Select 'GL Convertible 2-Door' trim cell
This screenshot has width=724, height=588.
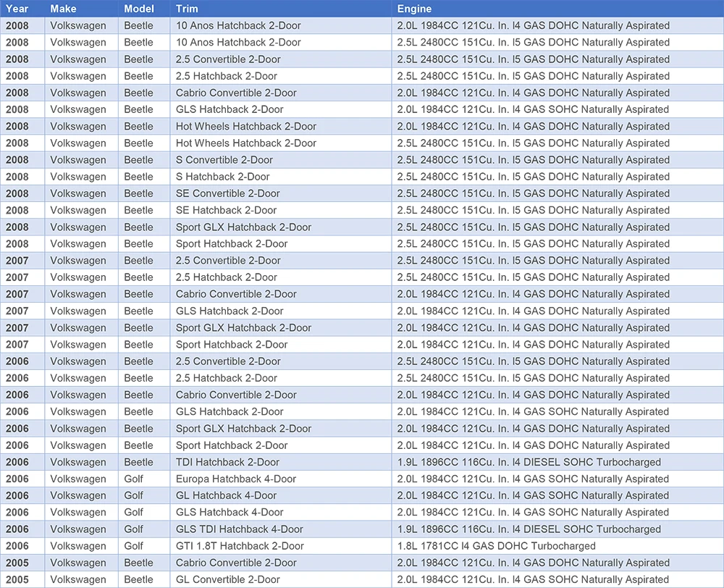281,579
